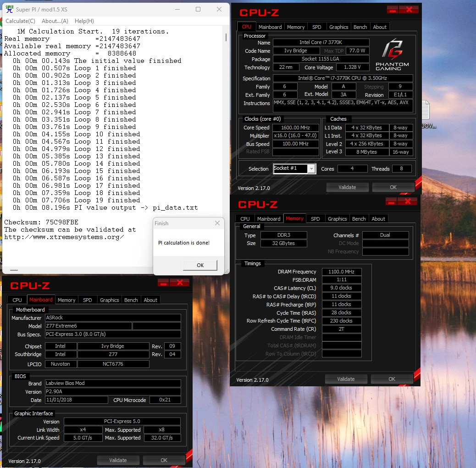The width and height of the screenshot is (476, 468).
Task: Open Bench tab in CPU window
Action: tap(360, 27)
